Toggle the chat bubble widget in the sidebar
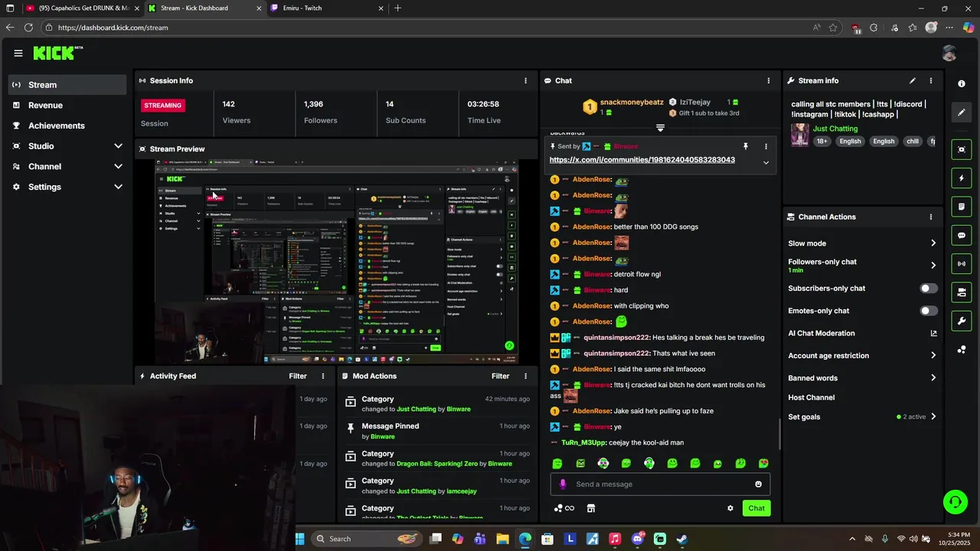The image size is (980, 551). (x=962, y=235)
